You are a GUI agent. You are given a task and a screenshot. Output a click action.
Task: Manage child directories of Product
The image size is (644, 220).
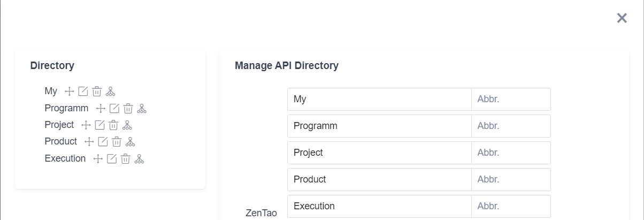click(131, 142)
